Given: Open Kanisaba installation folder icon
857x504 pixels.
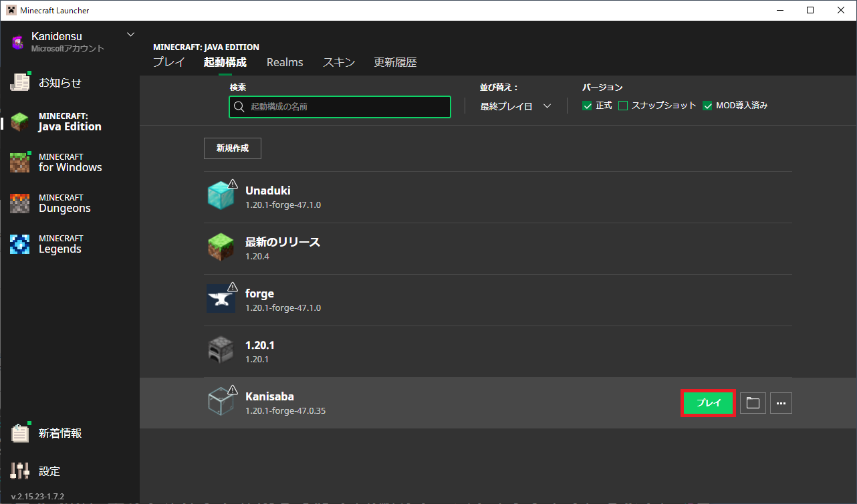Looking at the screenshot, I should pos(753,403).
